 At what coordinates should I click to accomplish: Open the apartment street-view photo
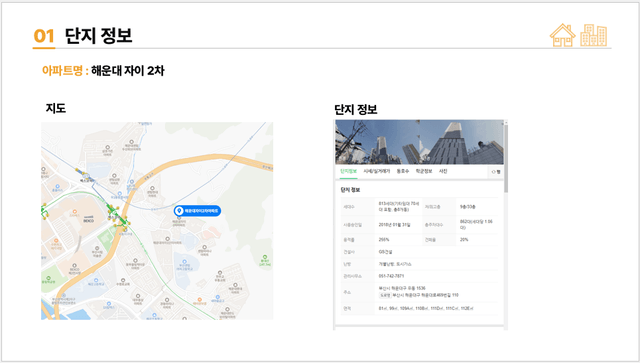419,142
